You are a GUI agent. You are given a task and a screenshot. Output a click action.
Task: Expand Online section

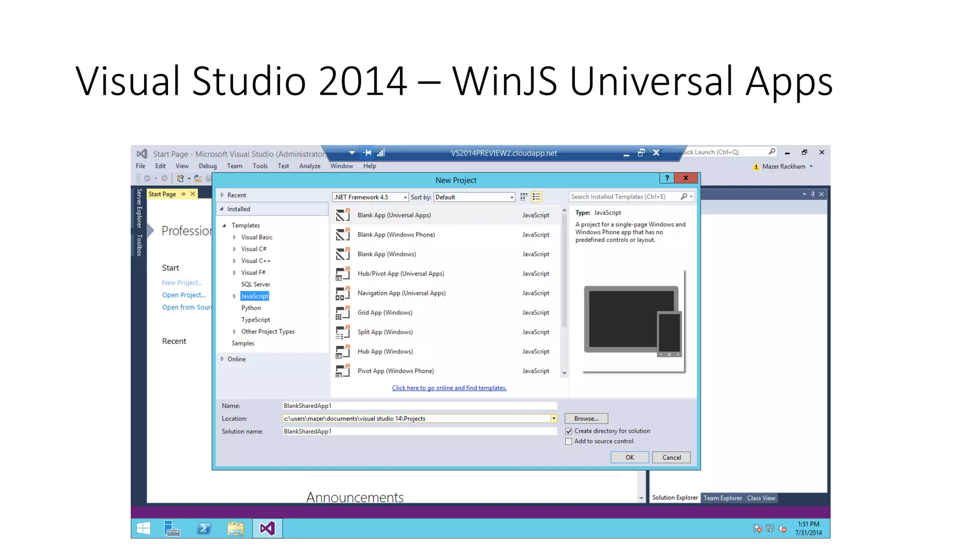point(222,359)
